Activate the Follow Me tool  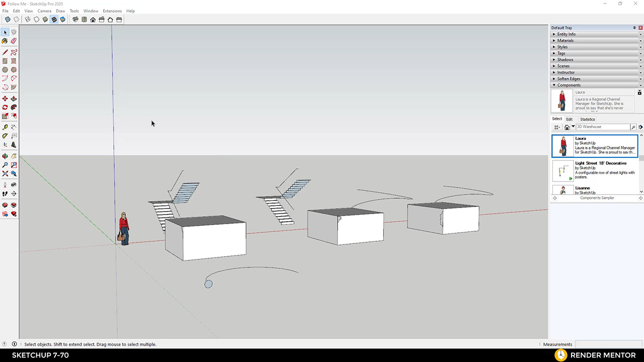14,106
